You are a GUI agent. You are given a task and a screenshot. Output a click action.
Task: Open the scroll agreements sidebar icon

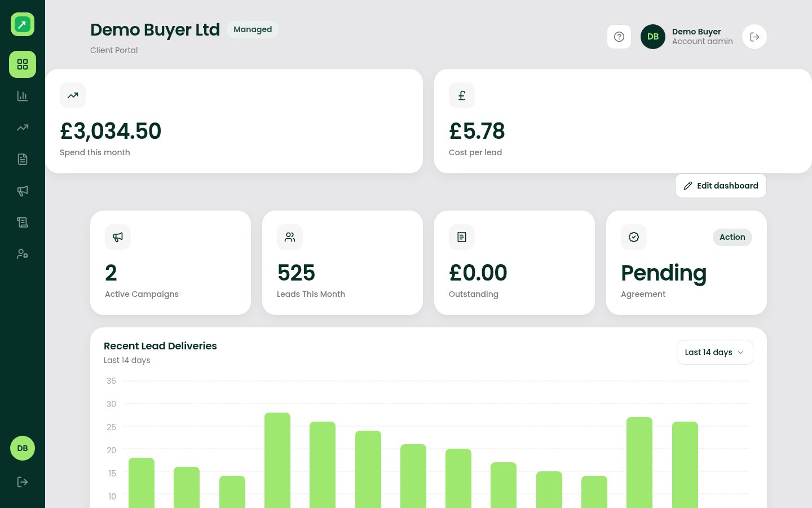(23, 222)
